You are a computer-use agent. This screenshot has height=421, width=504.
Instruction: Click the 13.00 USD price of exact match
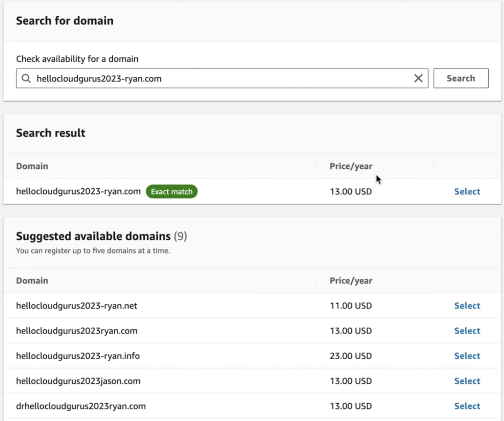(x=351, y=191)
